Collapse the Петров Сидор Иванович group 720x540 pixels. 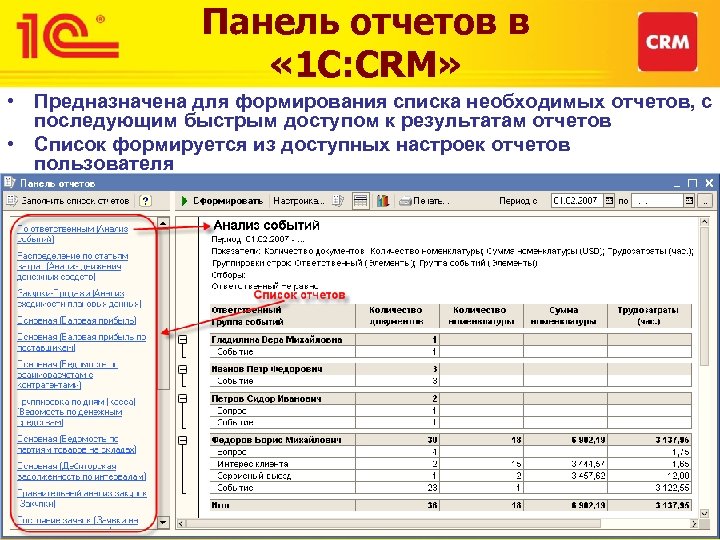tap(183, 399)
